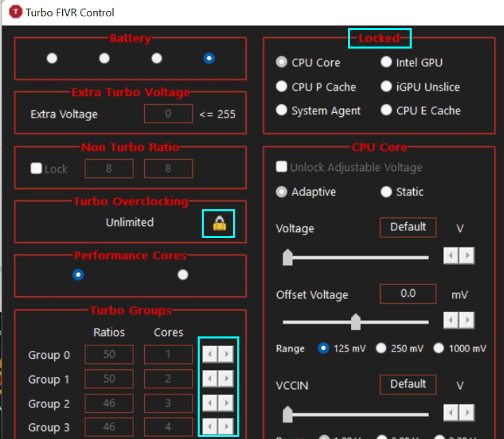The image size is (504, 439).
Task: Increase Group 2 ratio with right arrow
Action: pyautogui.click(x=226, y=403)
